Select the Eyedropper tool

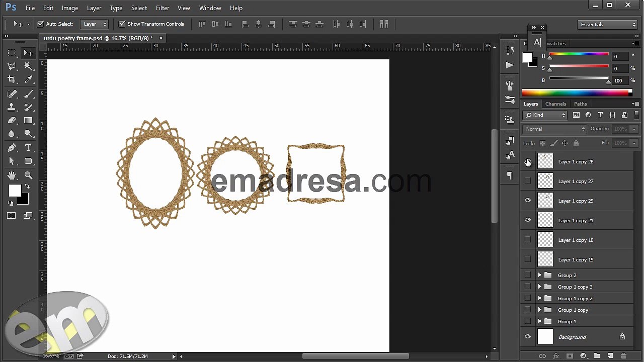click(x=28, y=79)
